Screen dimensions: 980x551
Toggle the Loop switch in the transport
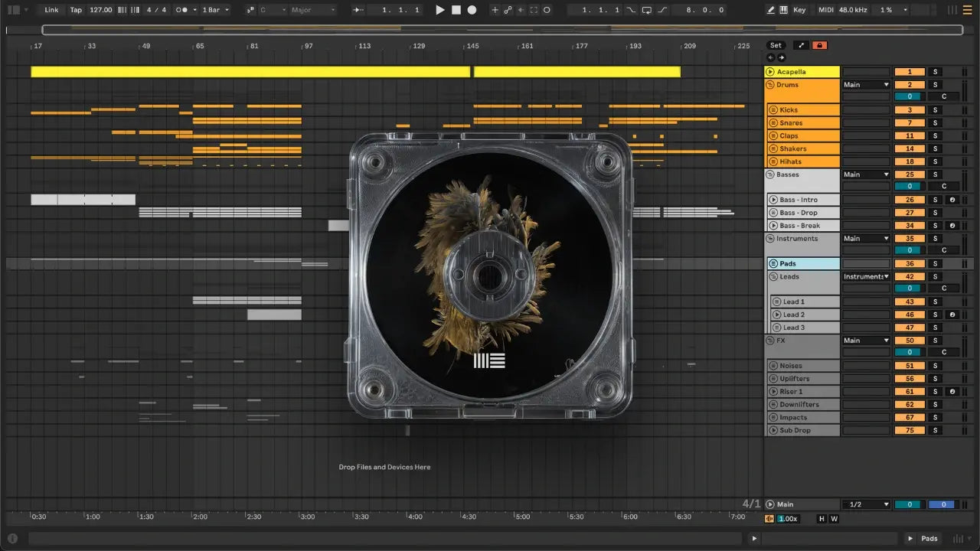(647, 10)
